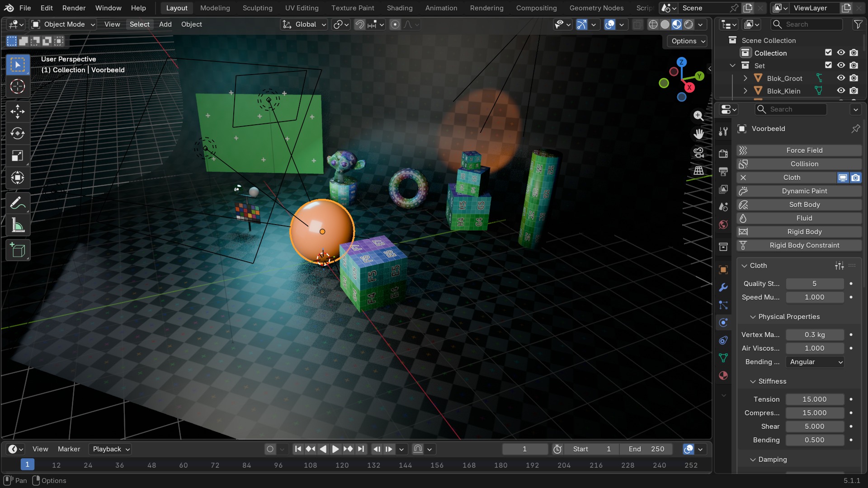This screenshot has height=488, width=868.
Task: Select the Cursor tool in left toolbar
Action: tap(18, 86)
